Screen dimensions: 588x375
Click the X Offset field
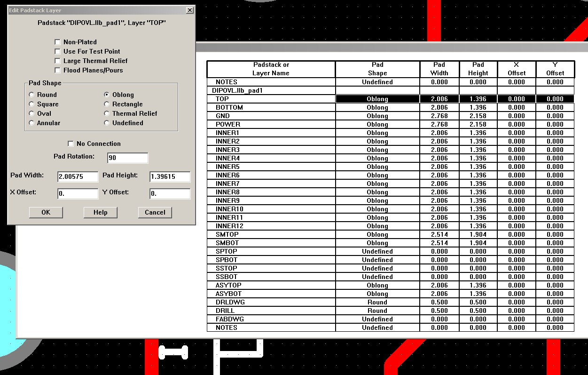(78, 194)
